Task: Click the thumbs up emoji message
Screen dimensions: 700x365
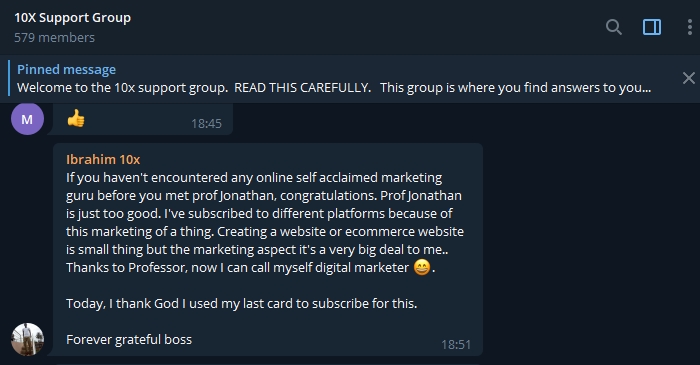Action: (76, 118)
